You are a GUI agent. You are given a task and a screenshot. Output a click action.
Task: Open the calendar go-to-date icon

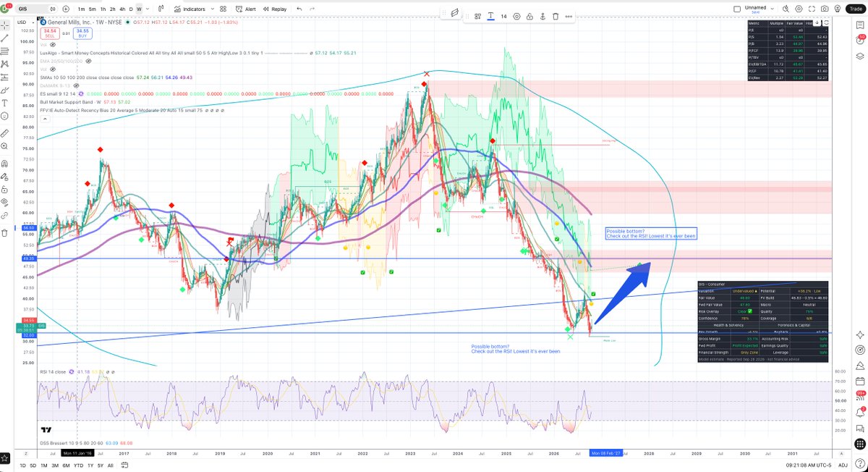point(124,465)
